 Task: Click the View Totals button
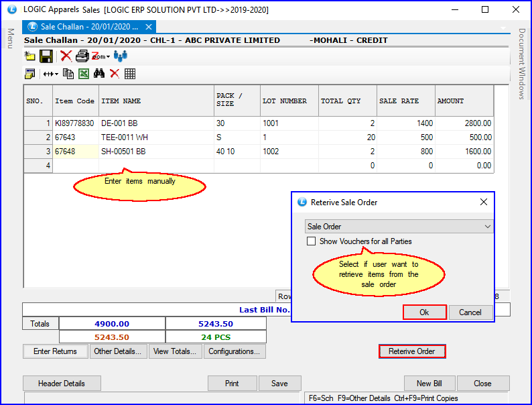tap(175, 351)
